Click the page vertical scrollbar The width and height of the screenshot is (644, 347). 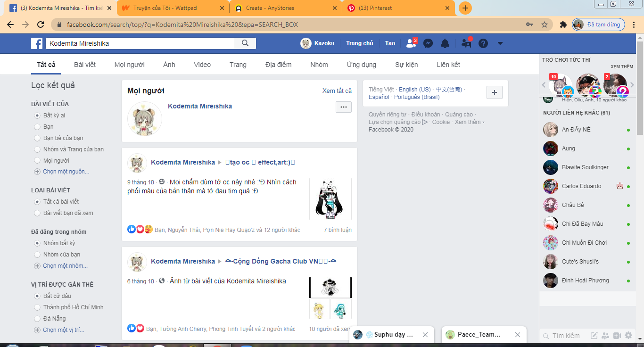[x=640, y=189]
